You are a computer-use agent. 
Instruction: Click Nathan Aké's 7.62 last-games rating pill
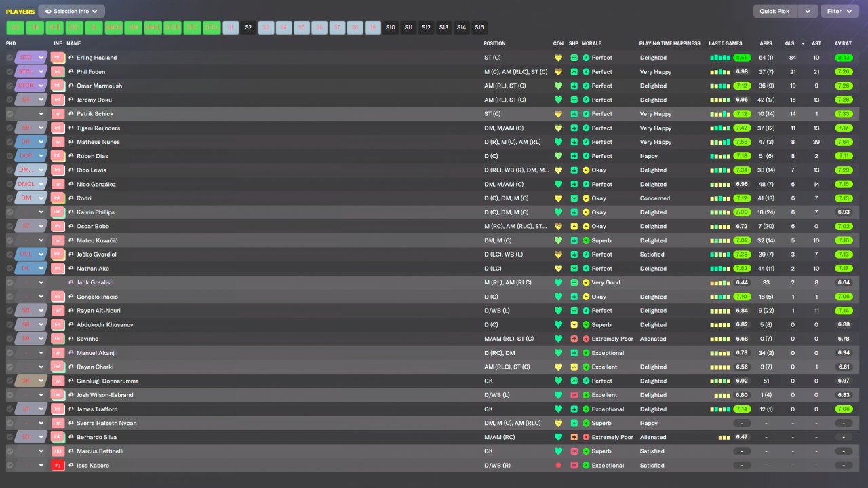point(742,269)
